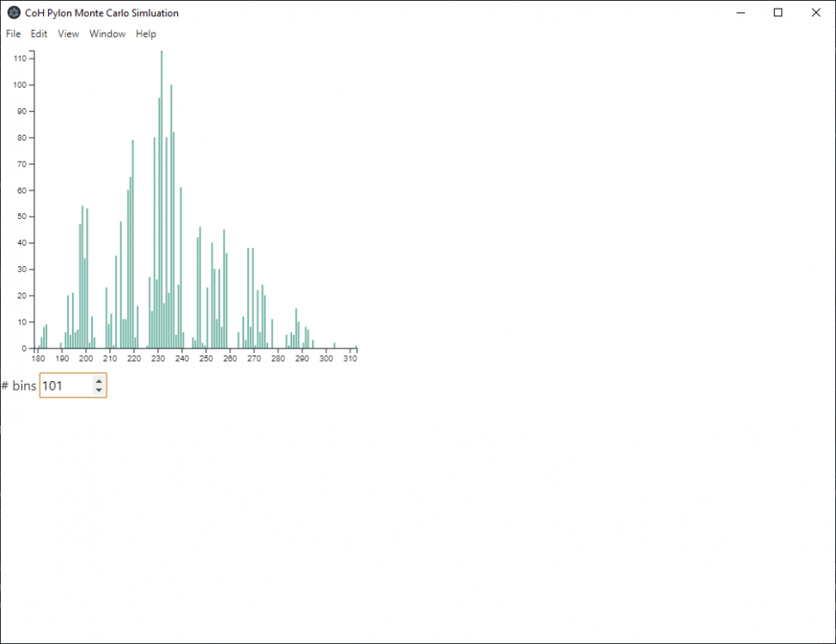The image size is (836, 644).
Task: Click the app icon in title bar
Action: 14,13
